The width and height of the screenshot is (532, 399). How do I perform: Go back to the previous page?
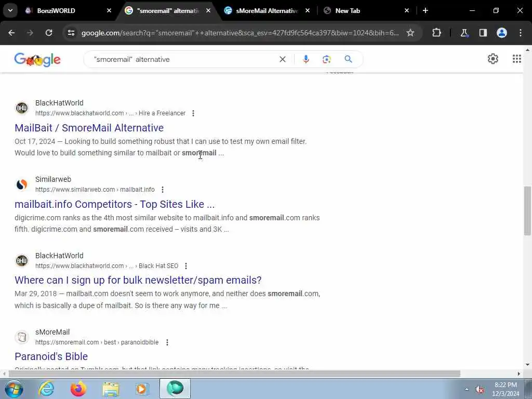click(x=11, y=33)
